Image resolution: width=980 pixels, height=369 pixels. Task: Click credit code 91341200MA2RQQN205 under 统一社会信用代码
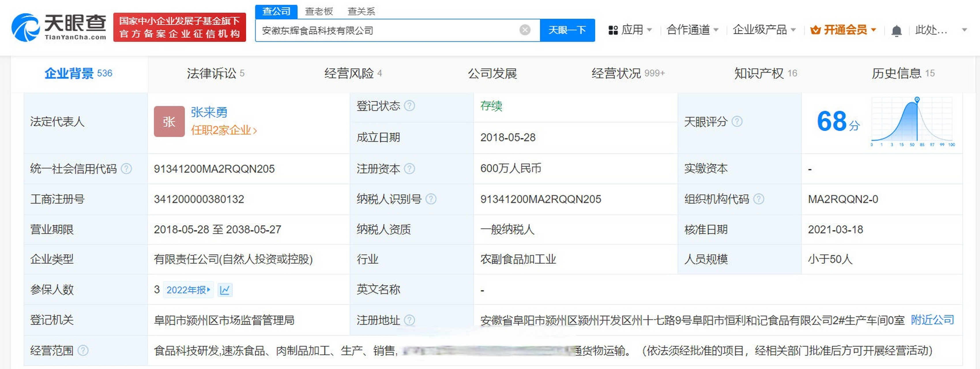pos(214,169)
